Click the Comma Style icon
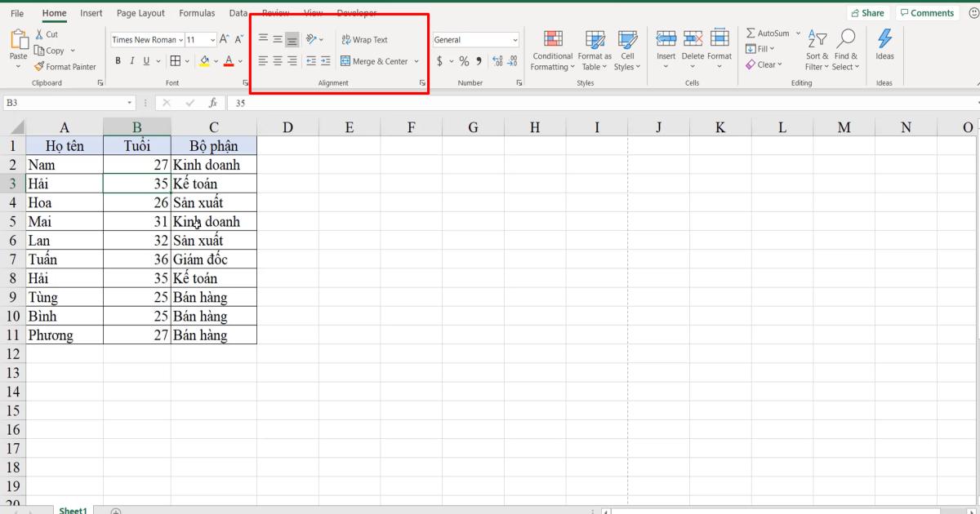 coord(478,60)
